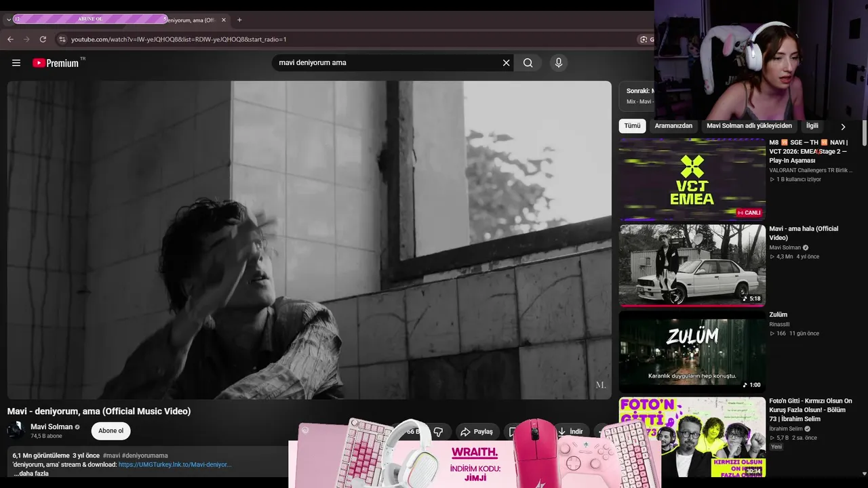Open 'Foto'n Gitti - Kırmızı Olsun' title

click(811, 410)
